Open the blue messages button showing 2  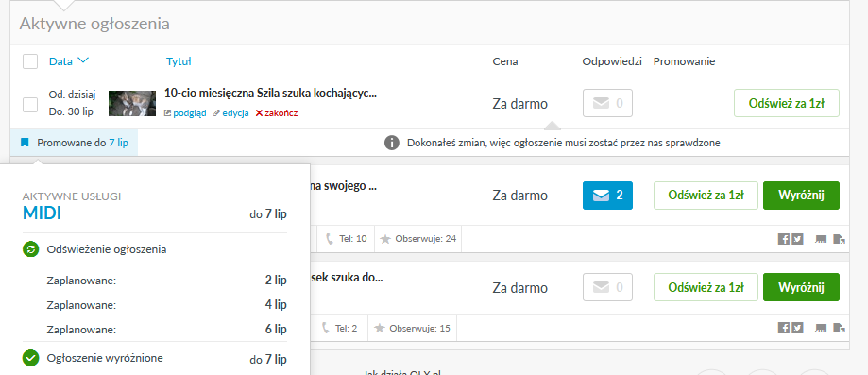click(x=607, y=195)
